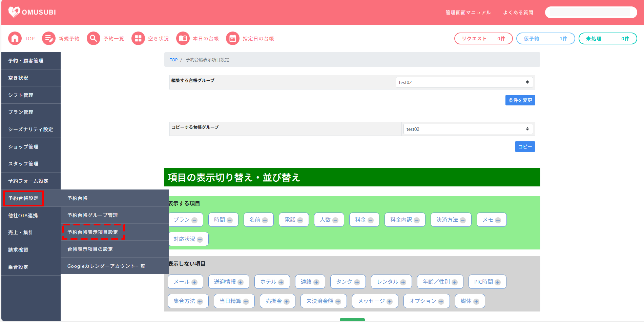Screen dimensions: 644x322
Task: Click the TOP home icon
Action: pos(15,39)
